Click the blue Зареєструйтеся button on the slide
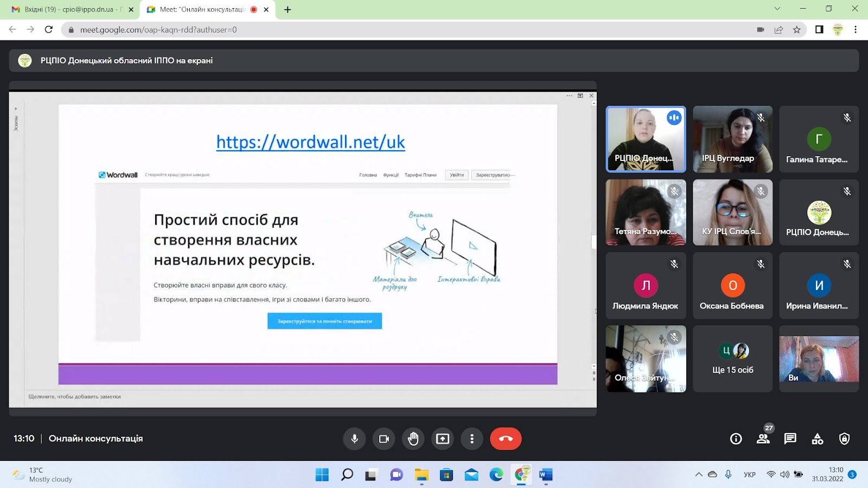Screen dimensions: 868x488 pyautogui.click(x=324, y=321)
